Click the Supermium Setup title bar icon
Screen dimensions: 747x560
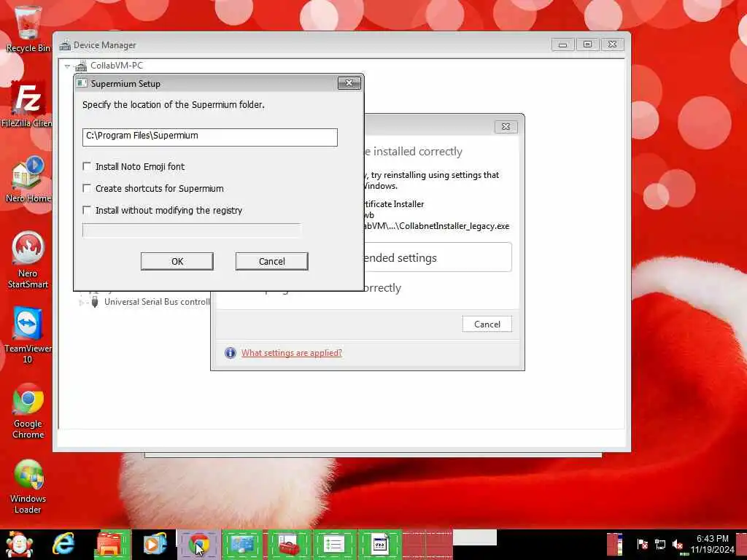click(x=82, y=83)
